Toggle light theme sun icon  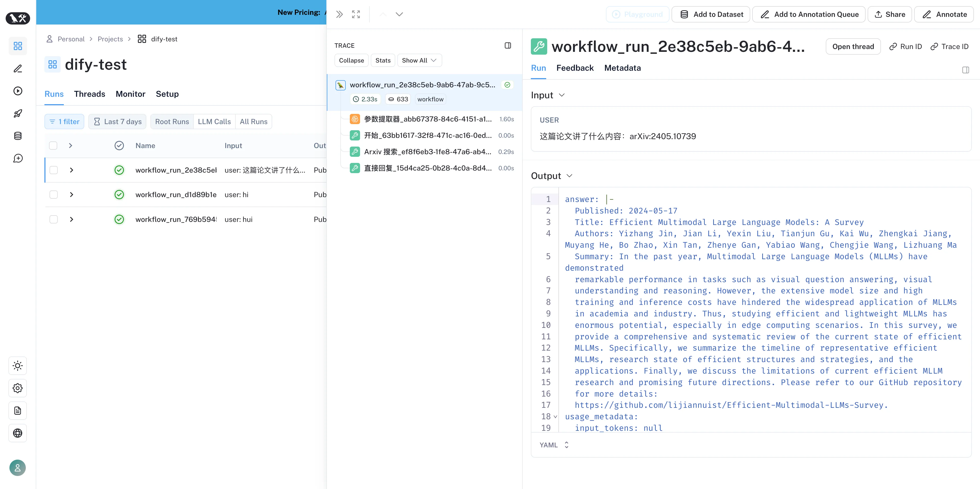[18, 366]
